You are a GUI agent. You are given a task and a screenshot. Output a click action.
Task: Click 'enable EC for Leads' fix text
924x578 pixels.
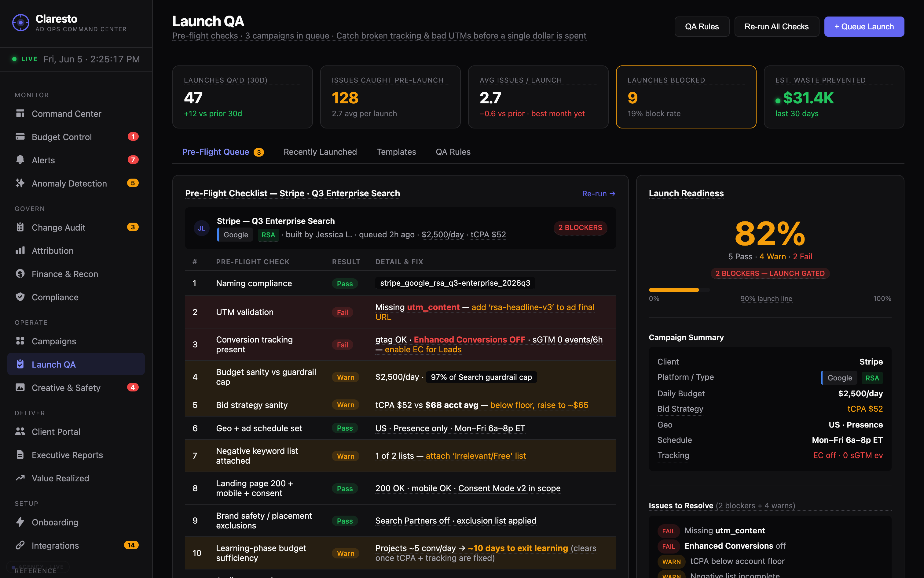pyautogui.click(x=423, y=350)
